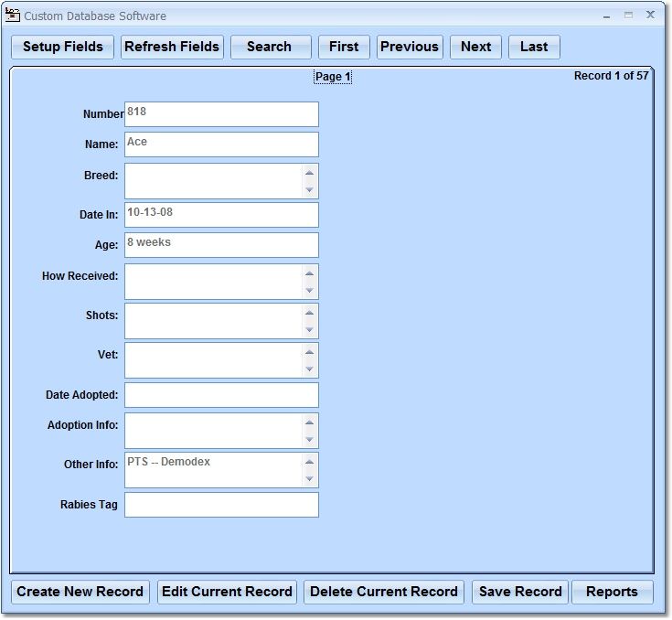Jump to First record
Viewport: 672px width, 620px height.
pyautogui.click(x=344, y=47)
